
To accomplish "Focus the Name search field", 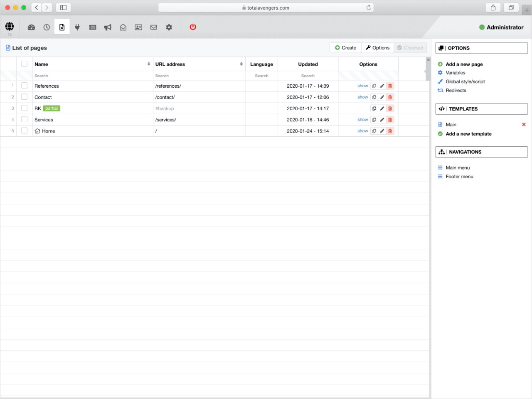I will click(x=93, y=76).
